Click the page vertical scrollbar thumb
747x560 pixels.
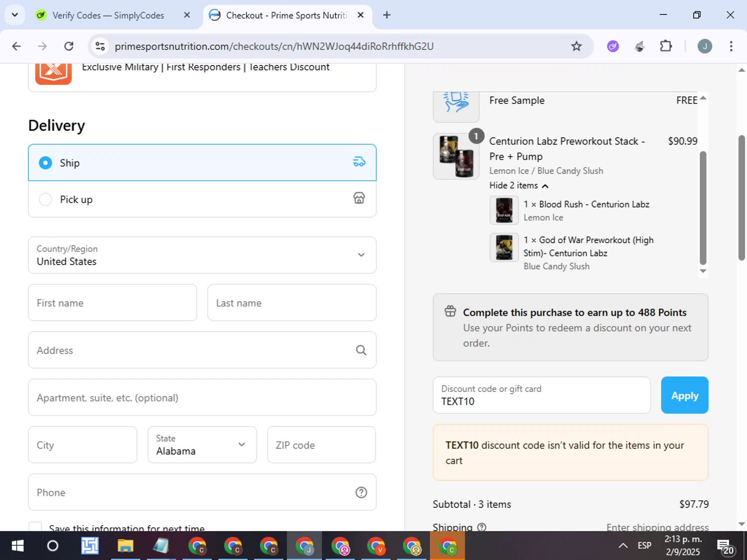click(742, 198)
